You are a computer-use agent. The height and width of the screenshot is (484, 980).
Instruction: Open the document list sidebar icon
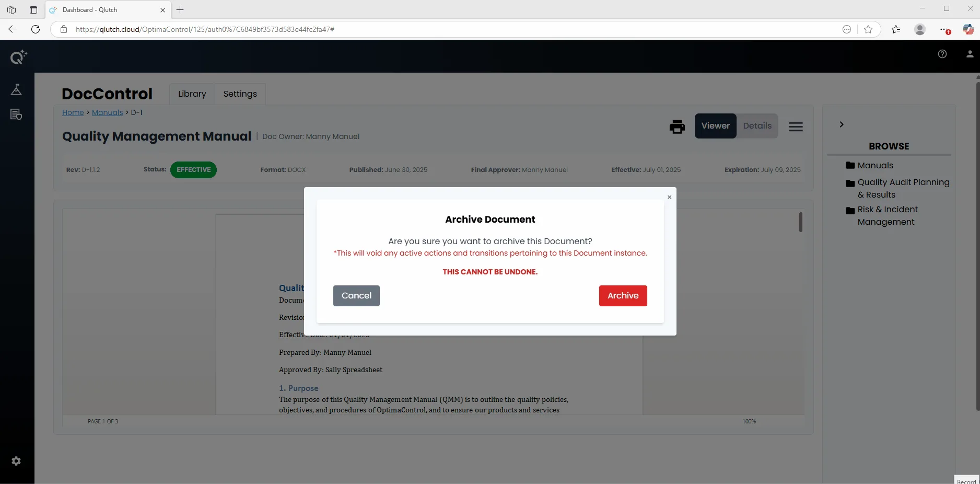click(x=16, y=114)
